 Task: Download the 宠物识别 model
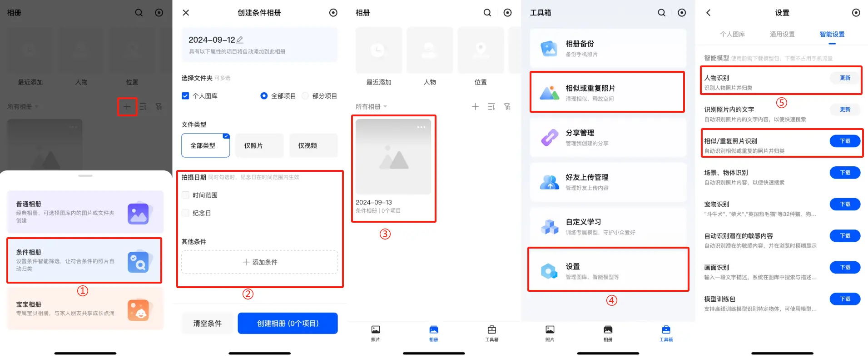point(844,204)
